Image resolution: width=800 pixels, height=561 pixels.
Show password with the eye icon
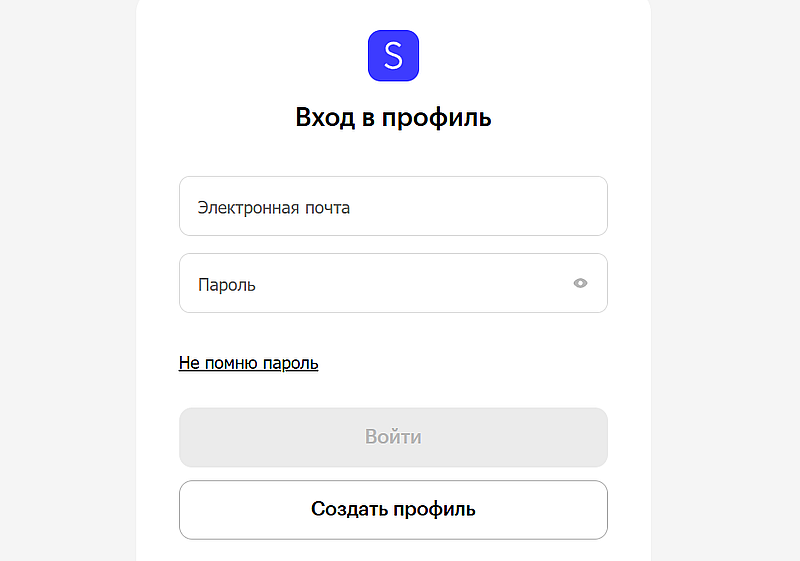click(x=580, y=283)
